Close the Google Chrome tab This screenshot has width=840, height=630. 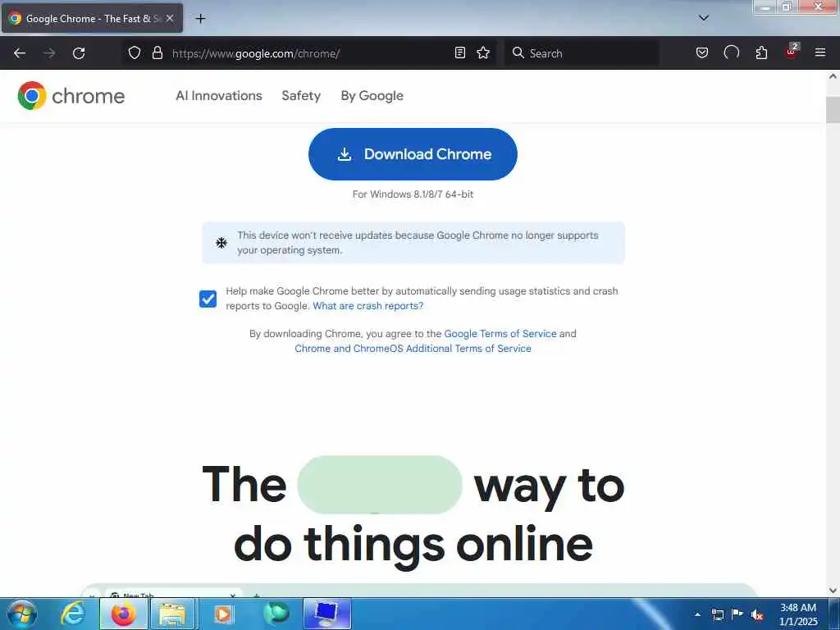pos(170,18)
